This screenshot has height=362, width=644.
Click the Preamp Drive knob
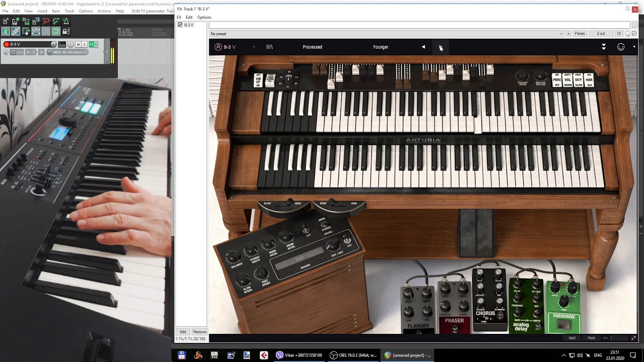(522, 76)
